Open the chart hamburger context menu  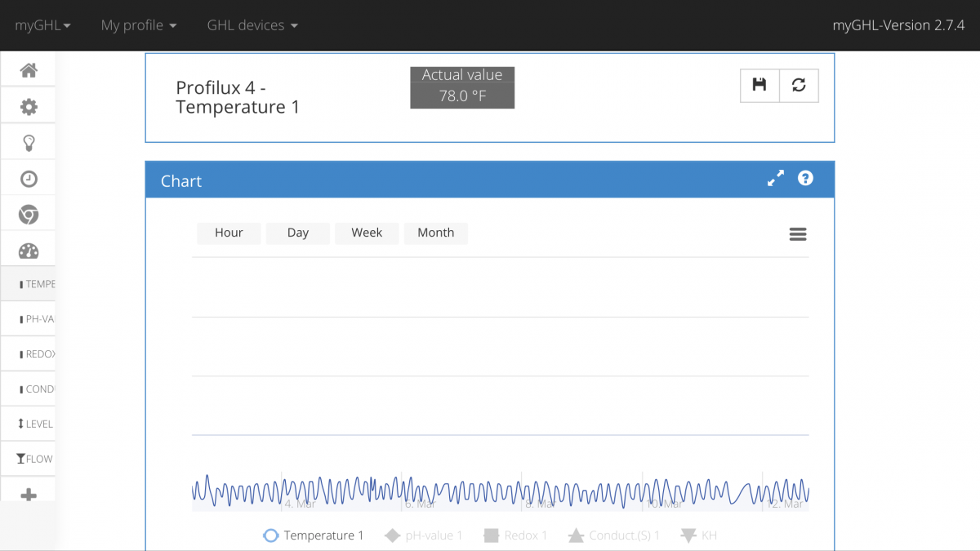798,234
